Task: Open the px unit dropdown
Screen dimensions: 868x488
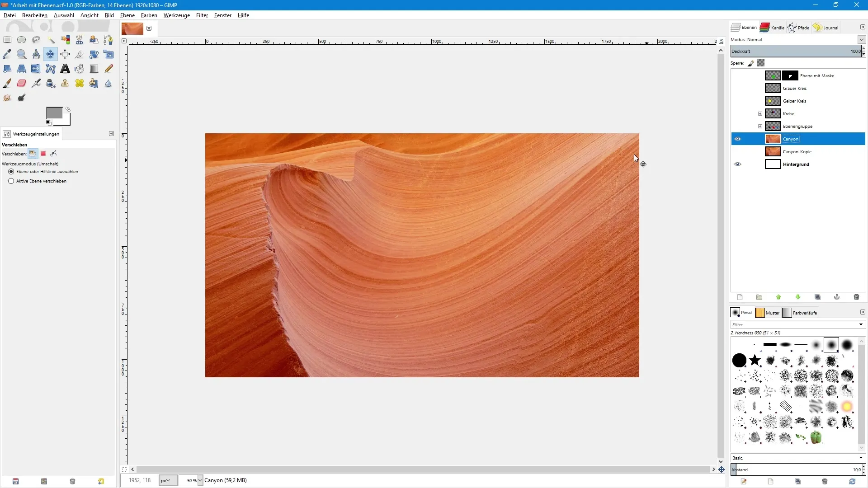Action: [168, 480]
